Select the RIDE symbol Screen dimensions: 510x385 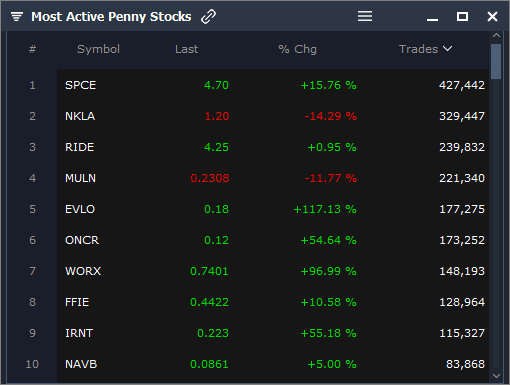[x=80, y=147]
